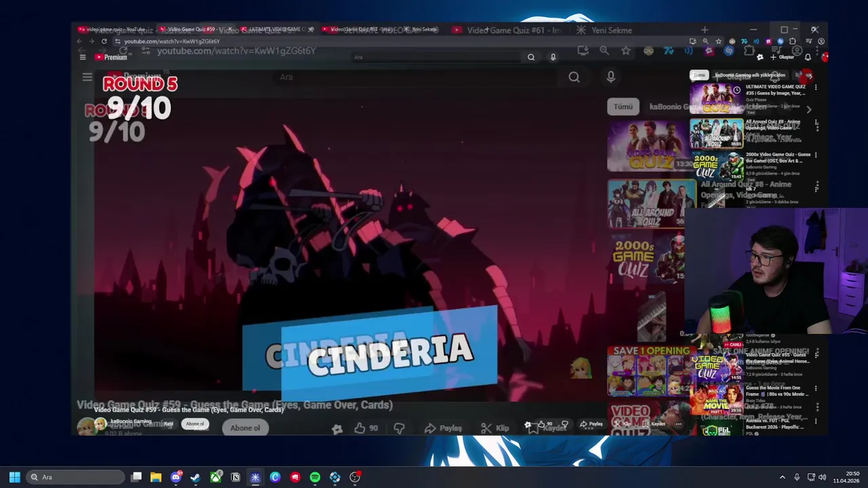Click the Oluştur create button
The image size is (868, 488).
coord(782,57)
